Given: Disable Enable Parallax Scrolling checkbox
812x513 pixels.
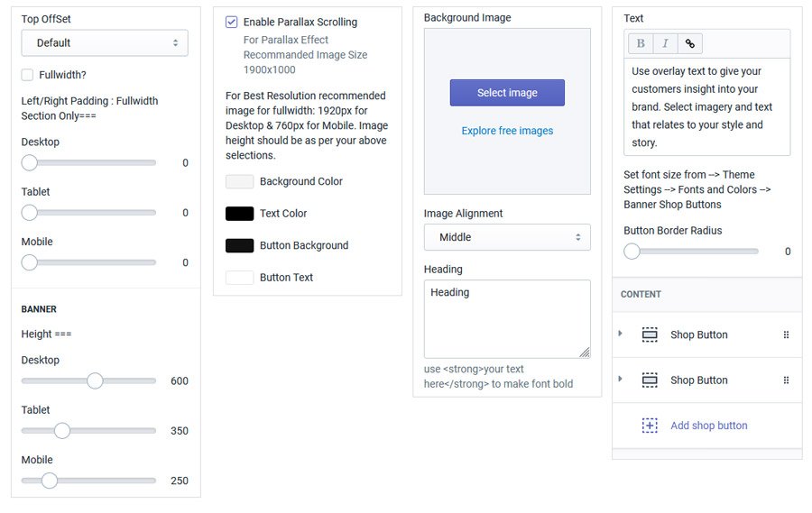Looking at the screenshot, I should (232, 22).
